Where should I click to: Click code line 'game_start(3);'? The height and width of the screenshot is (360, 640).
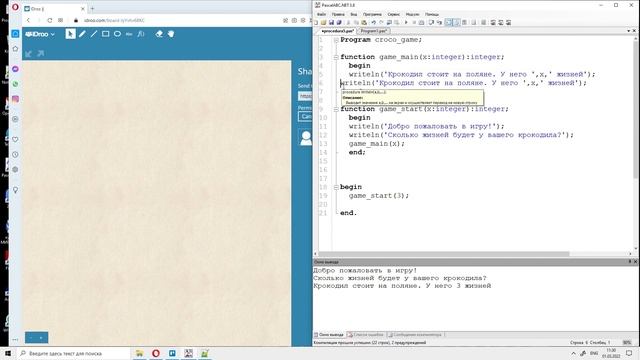378,196
